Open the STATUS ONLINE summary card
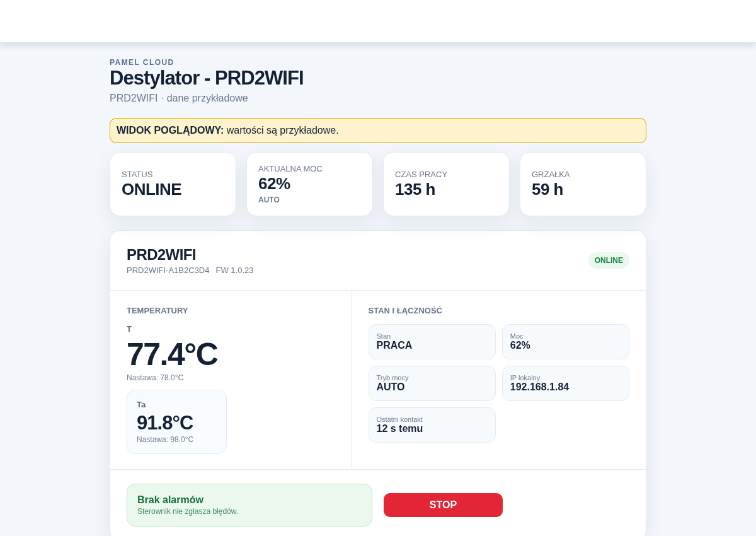The height and width of the screenshot is (536, 756). click(x=173, y=184)
